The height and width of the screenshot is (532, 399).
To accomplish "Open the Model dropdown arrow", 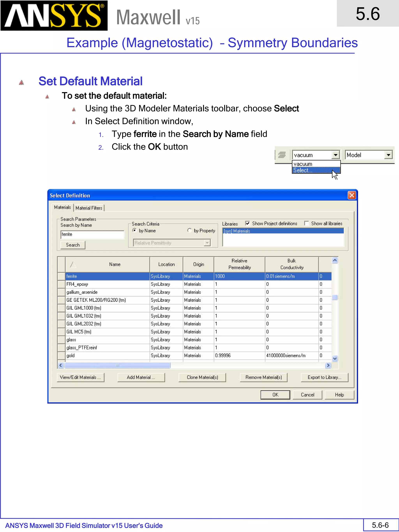I will click(388, 155).
